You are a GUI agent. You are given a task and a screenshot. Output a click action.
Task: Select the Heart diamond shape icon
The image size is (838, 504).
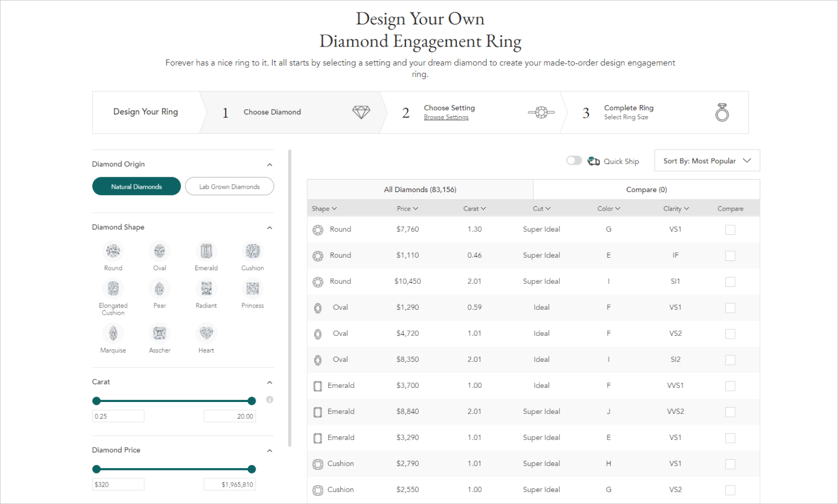click(x=206, y=333)
